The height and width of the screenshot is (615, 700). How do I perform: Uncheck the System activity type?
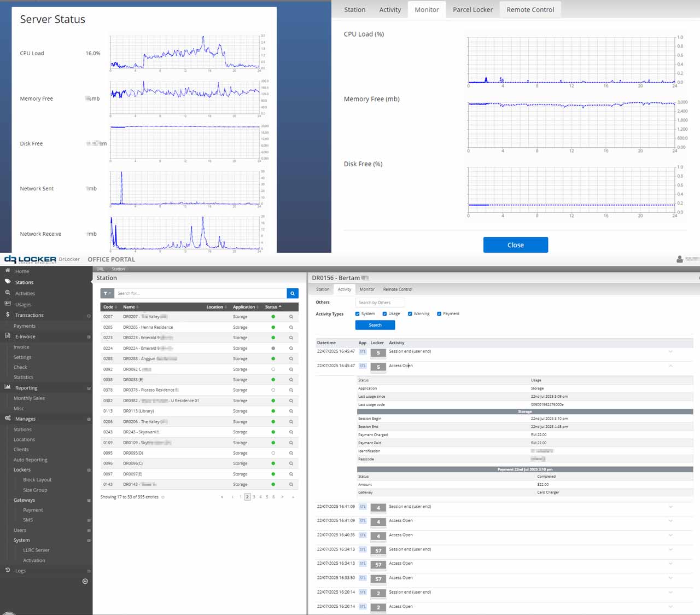point(357,314)
